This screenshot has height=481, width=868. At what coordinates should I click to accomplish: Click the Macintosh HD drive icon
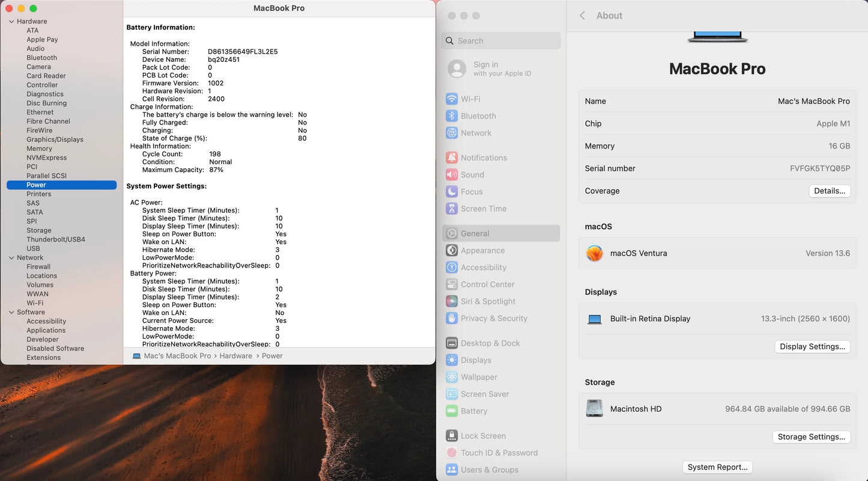click(x=594, y=409)
